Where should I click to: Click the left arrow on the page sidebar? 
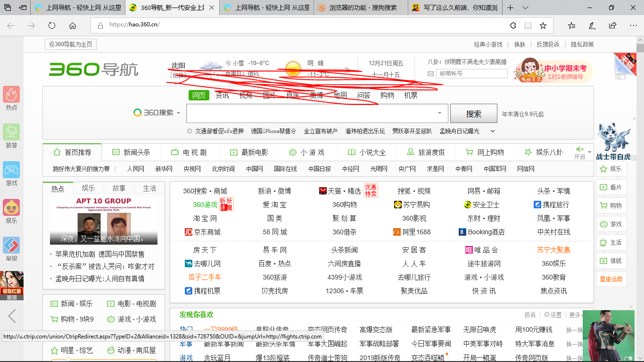(x=12, y=316)
